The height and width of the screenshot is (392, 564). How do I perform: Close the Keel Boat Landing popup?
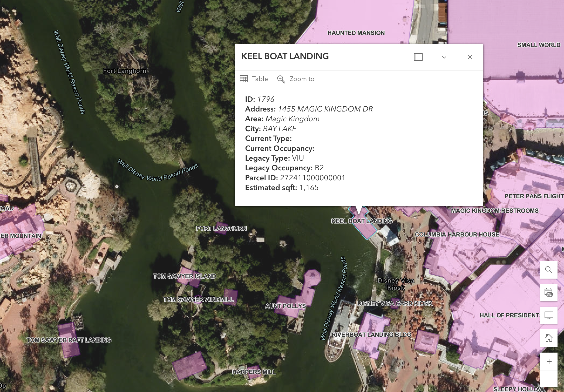(x=470, y=57)
